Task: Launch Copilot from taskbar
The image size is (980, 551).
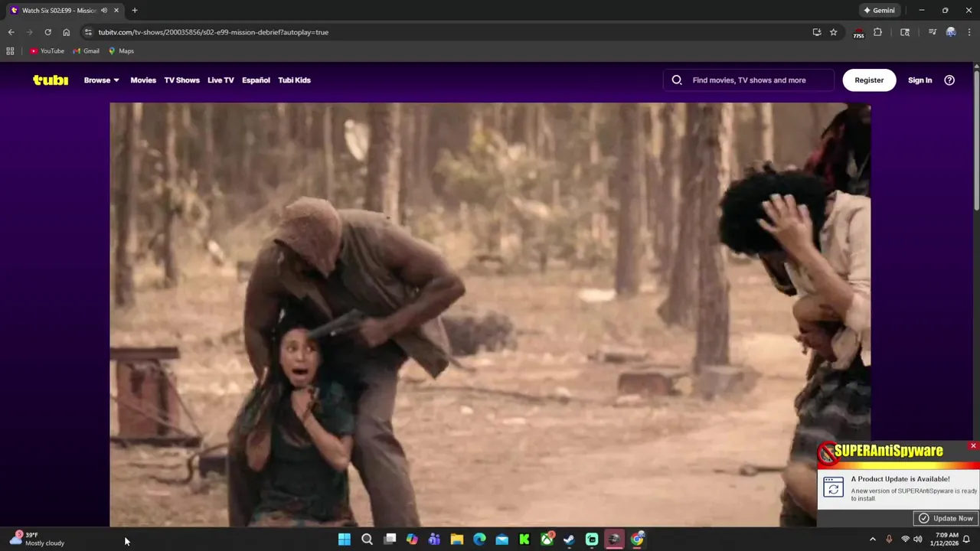Action: [412, 540]
